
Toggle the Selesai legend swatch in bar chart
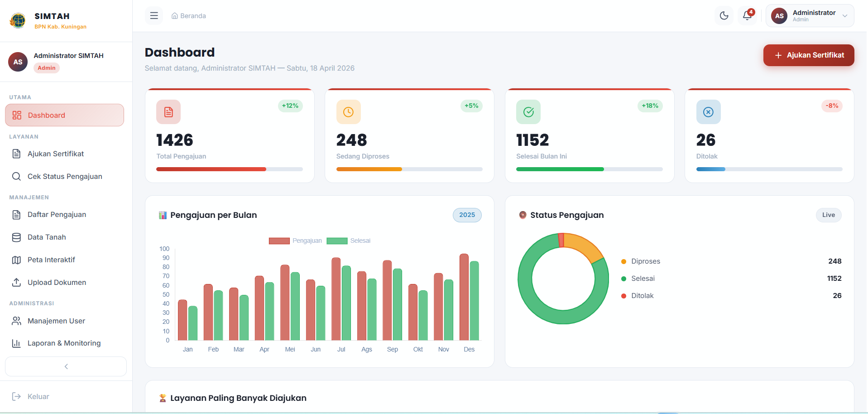337,241
